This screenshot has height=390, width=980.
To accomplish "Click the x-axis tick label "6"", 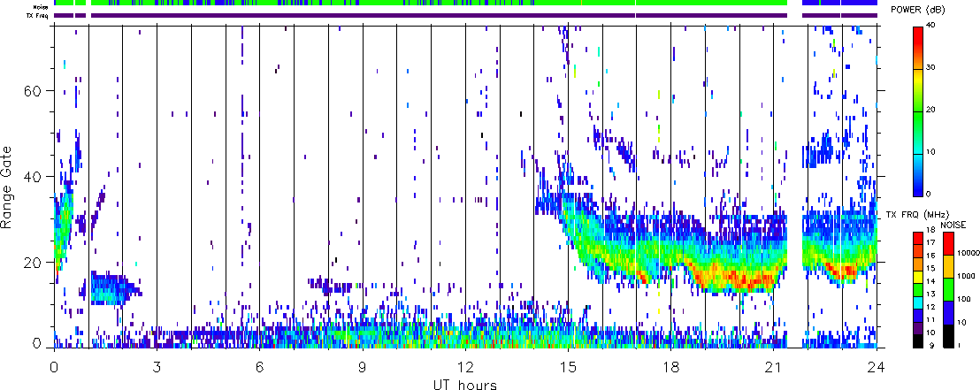I will [260, 365].
